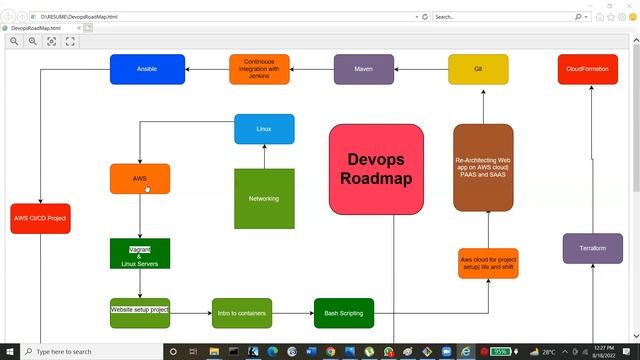
Task: Open the search provider dropdown arrow
Action: [x=586, y=17]
